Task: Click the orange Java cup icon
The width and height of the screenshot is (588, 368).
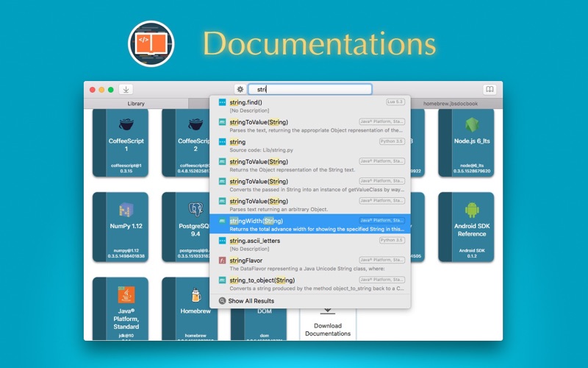Action: (x=126, y=294)
